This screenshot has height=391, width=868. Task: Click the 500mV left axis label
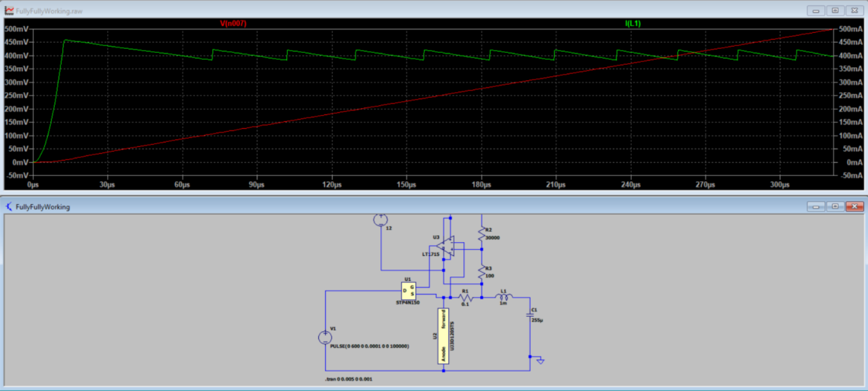(17, 29)
